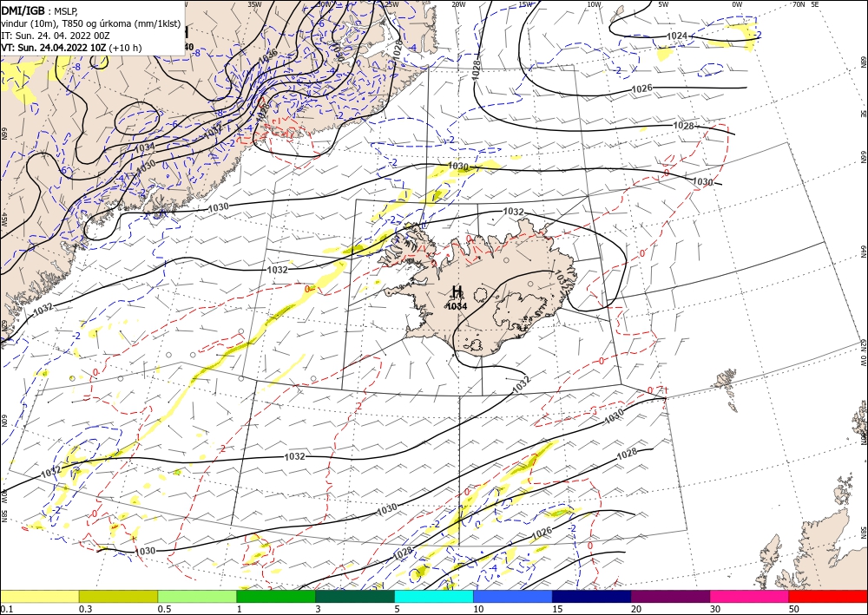Click the "10W" longitude label
The width and height of the screenshot is (868, 615).
pos(594,4)
